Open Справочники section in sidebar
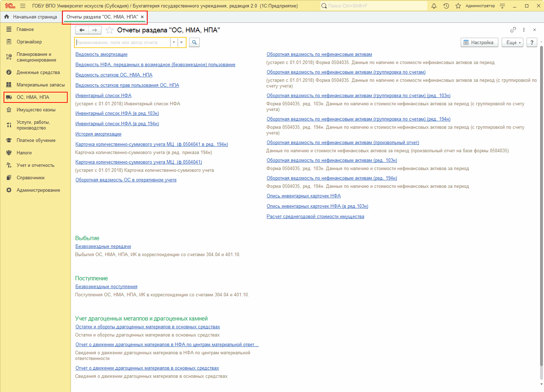This screenshot has height=392, width=544. (31, 178)
